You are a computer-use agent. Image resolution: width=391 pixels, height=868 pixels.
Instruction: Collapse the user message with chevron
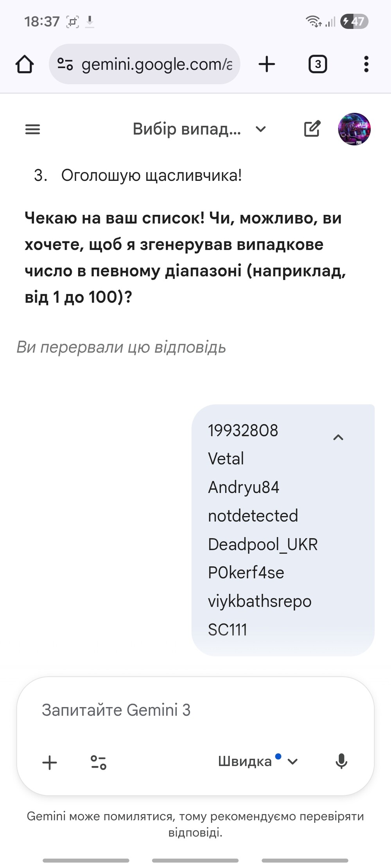click(338, 438)
